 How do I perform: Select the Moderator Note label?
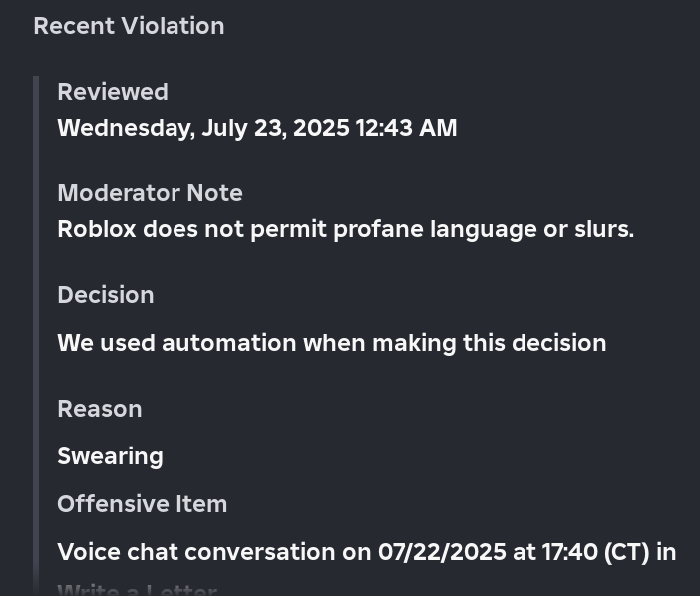pyautogui.click(x=150, y=193)
